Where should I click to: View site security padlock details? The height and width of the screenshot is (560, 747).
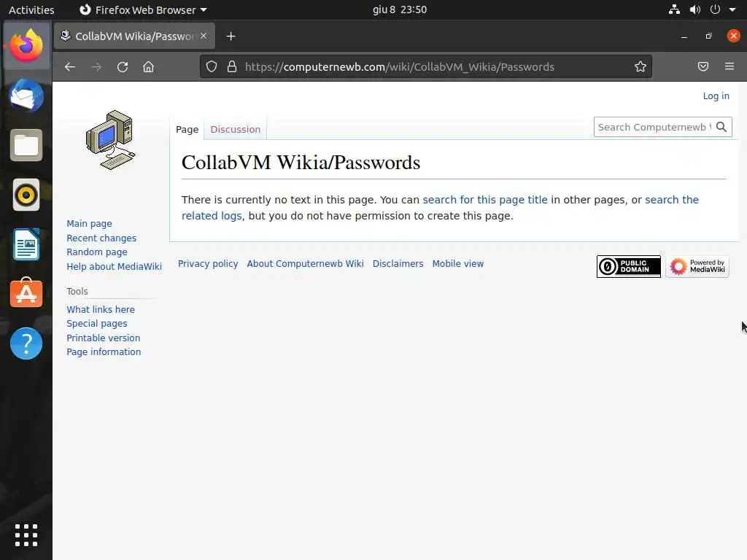tap(232, 66)
